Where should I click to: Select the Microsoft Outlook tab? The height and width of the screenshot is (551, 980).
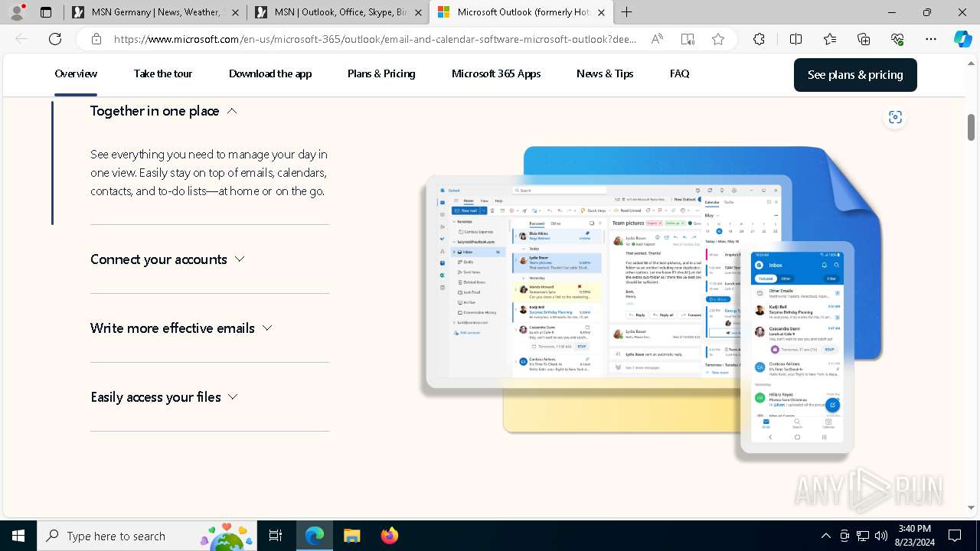pos(521,12)
